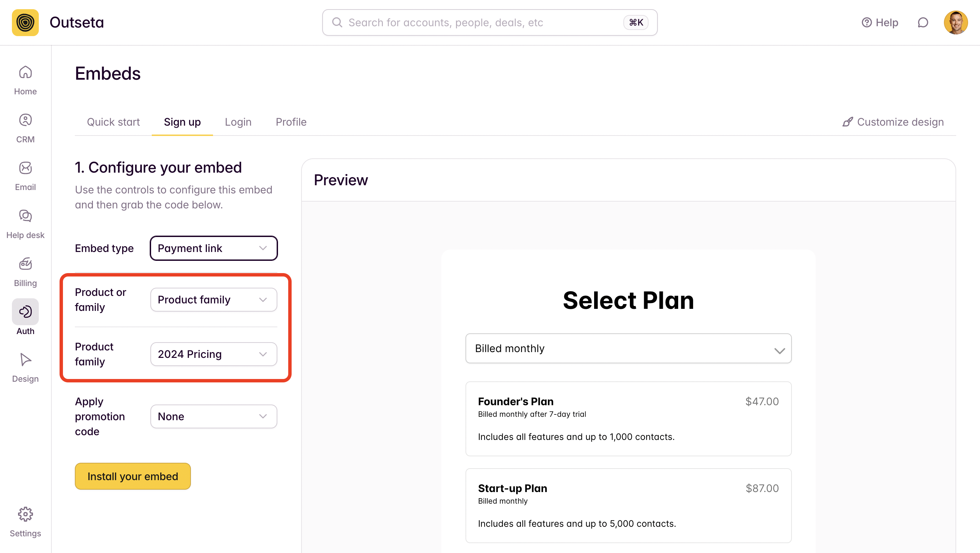Open the Customize design link
Image resolution: width=980 pixels, height=553 pixels.
893,122
